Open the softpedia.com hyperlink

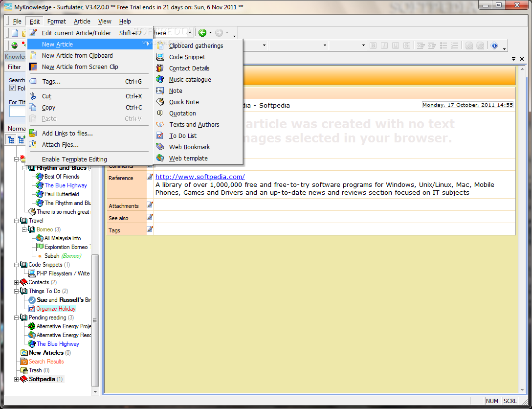coord(200,177)
